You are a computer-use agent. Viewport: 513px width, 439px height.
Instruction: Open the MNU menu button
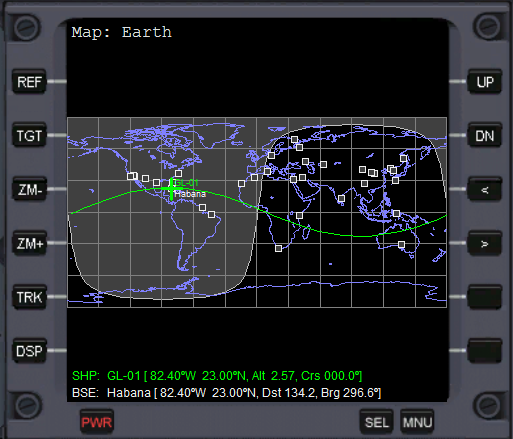coord(417,422)
